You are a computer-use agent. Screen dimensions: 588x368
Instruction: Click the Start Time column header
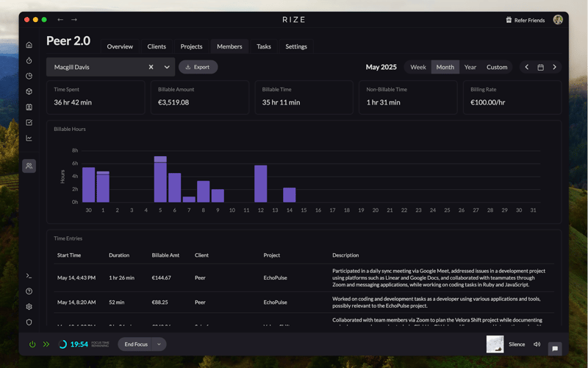(x=69, y=255)
